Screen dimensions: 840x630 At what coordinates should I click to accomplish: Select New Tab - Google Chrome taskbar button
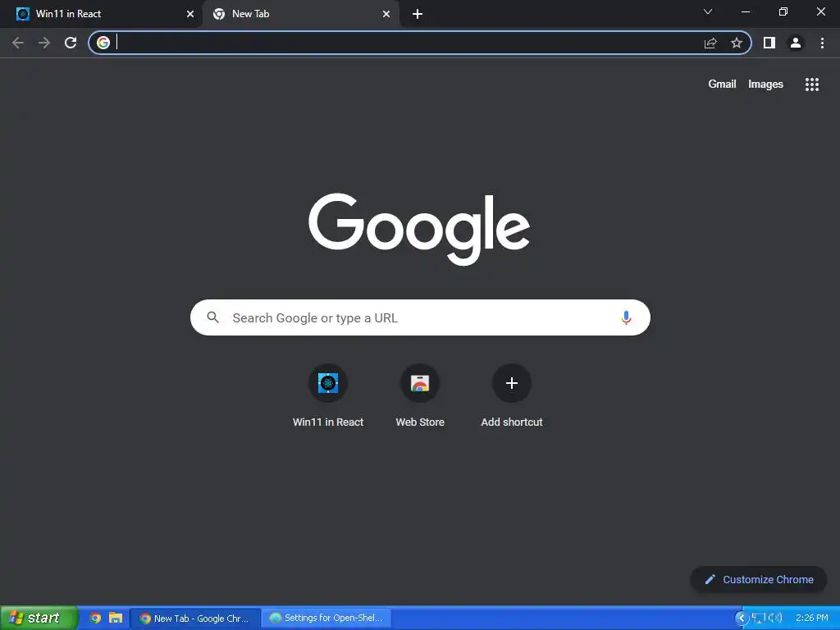(x=195, y=619)
